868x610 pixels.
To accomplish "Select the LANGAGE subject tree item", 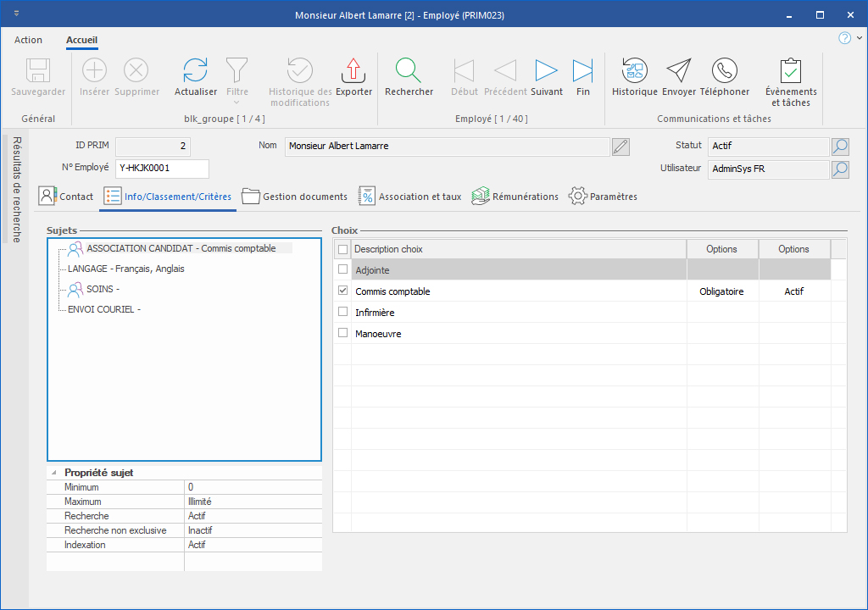I will [x=125, y=269].
